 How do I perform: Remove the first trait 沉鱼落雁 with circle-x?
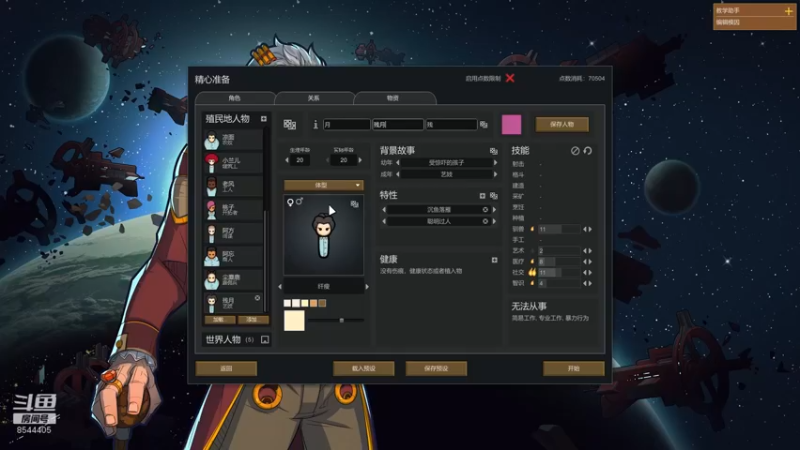pos(485,210)
